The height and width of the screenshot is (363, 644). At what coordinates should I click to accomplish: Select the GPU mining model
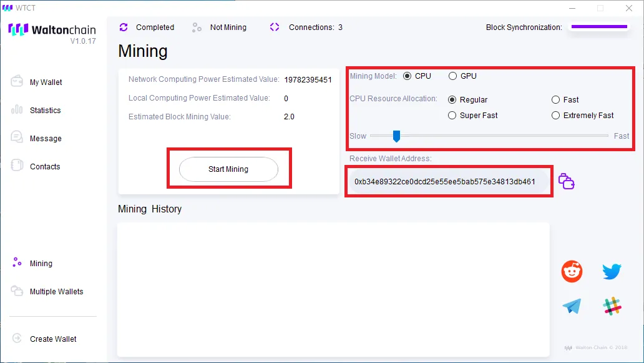click(452, 76)
